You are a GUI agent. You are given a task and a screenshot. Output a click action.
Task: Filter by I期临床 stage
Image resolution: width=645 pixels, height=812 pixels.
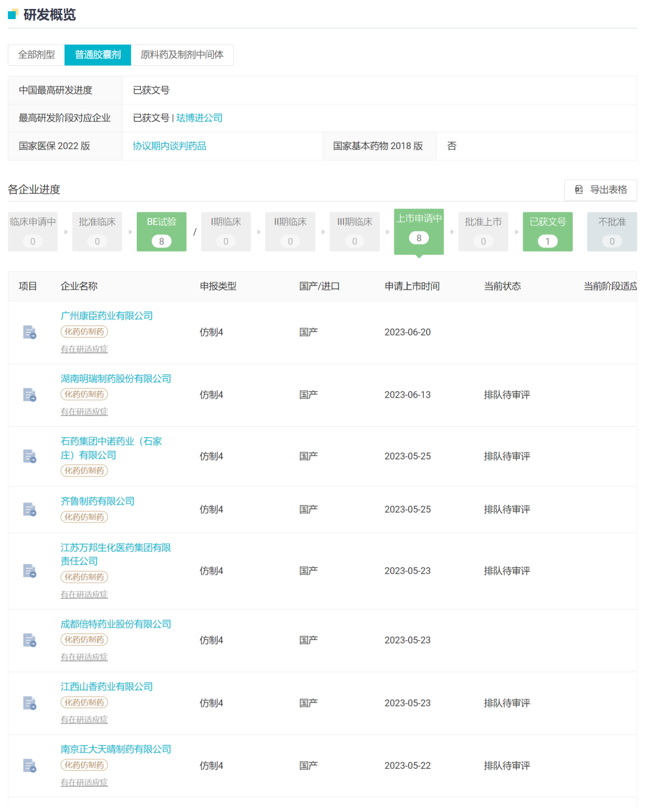point(226,232)
